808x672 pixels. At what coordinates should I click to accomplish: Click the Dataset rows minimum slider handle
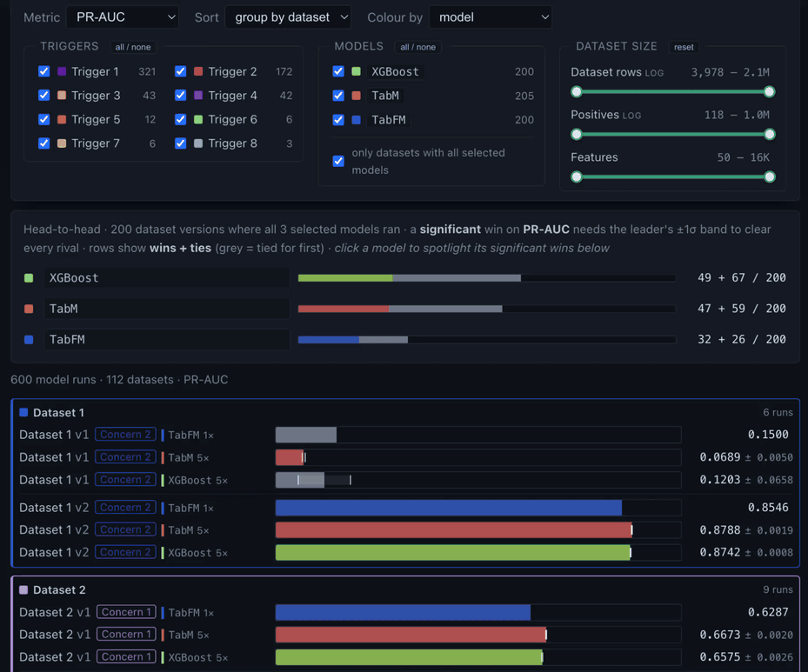click(x=577, y=91)
